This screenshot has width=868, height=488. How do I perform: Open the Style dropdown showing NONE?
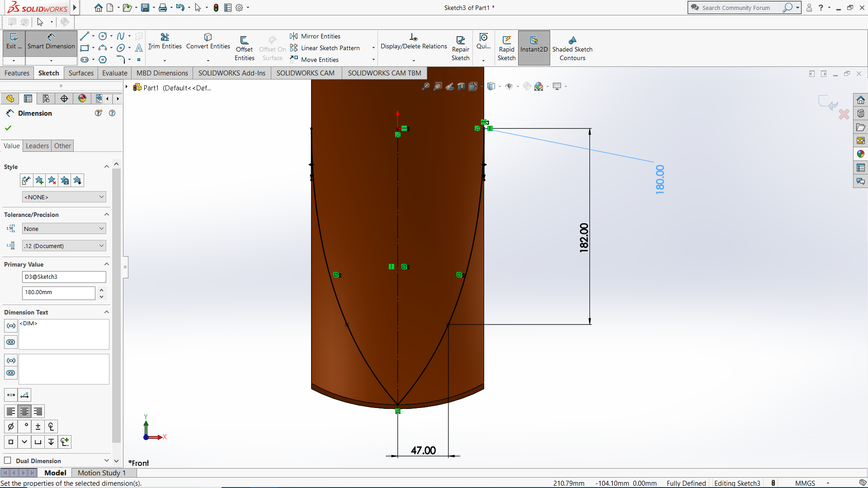(x=64, y=197)
